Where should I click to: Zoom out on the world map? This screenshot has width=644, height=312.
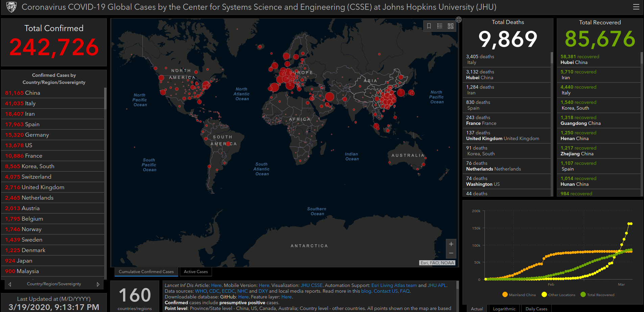451,253
